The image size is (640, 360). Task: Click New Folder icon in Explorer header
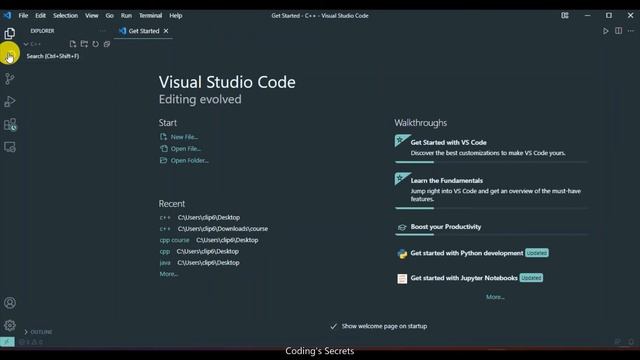point(84,44)
